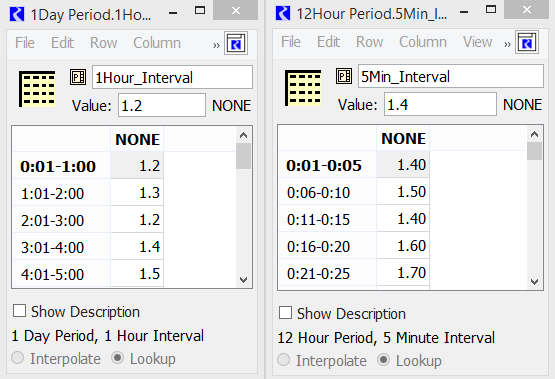Click the RiverWare logo in 1Day Period title bar
Viewport: 555px width, 379px height.
[17, 15]
